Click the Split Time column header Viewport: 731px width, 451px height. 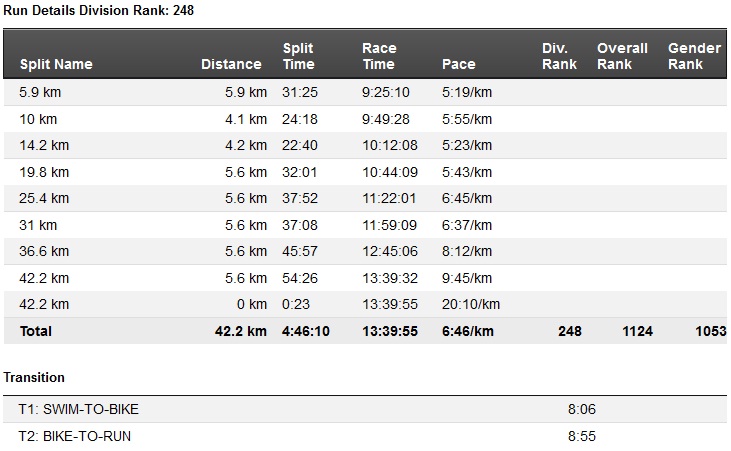point(299,56)
